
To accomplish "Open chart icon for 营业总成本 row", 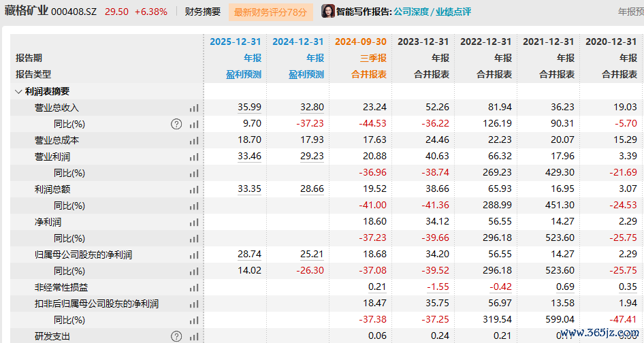I will pos(194,140).
